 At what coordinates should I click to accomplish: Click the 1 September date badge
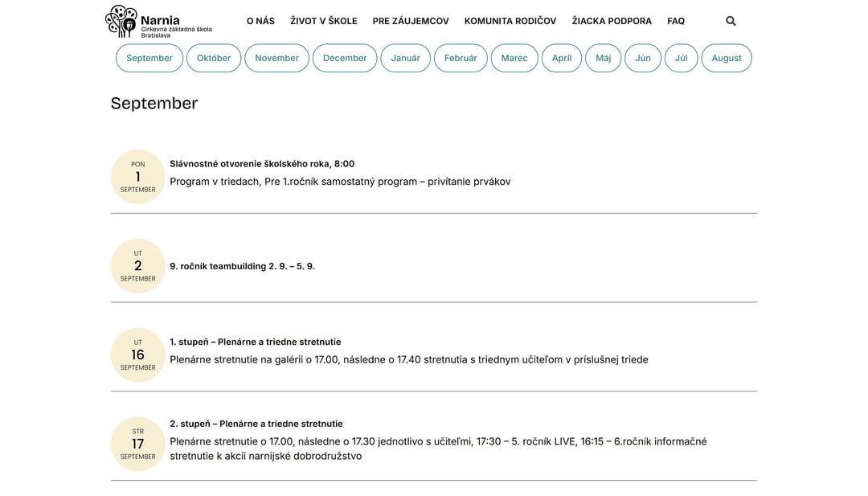tap(138, 177)
